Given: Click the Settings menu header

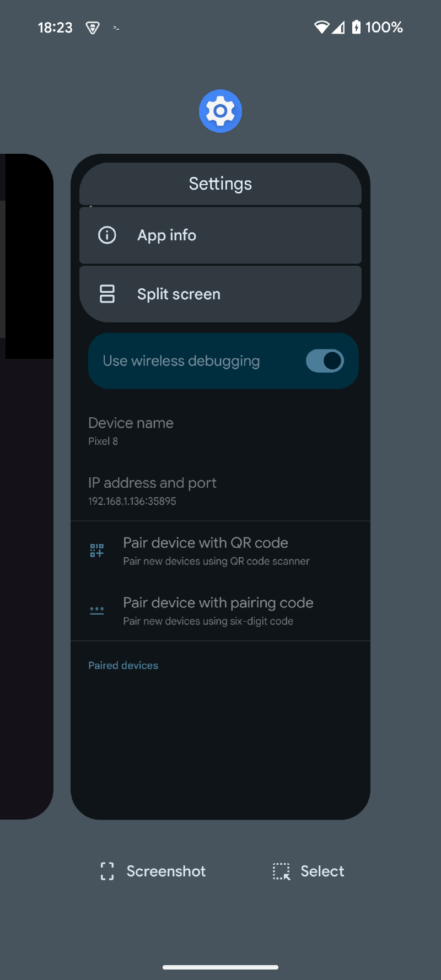Looking at the screenshot, I should click(220, 184).
